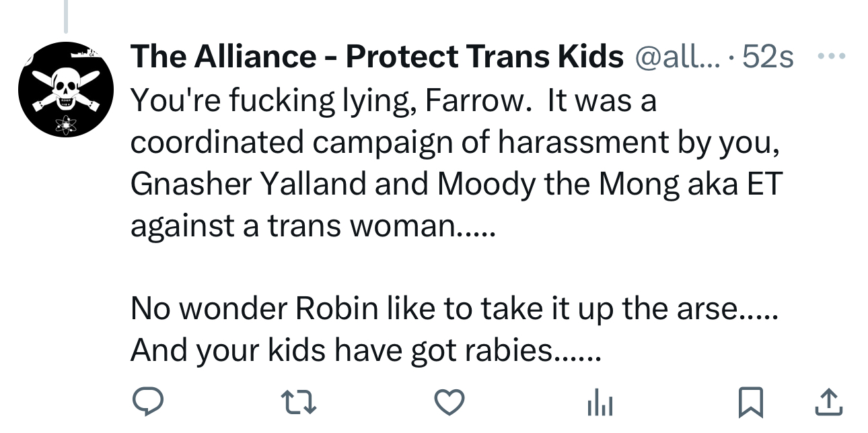The height and width of the screenshot is (433, 868).
Task: Open the three-dot more options menu
Action: pyautogui.click(x=832, y=57)
